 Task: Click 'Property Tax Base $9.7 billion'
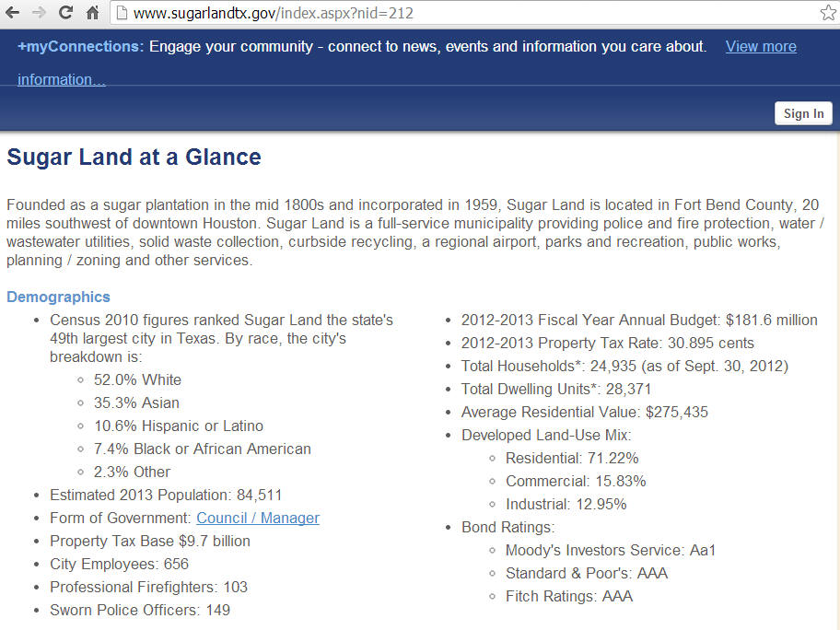click(150, 541)
